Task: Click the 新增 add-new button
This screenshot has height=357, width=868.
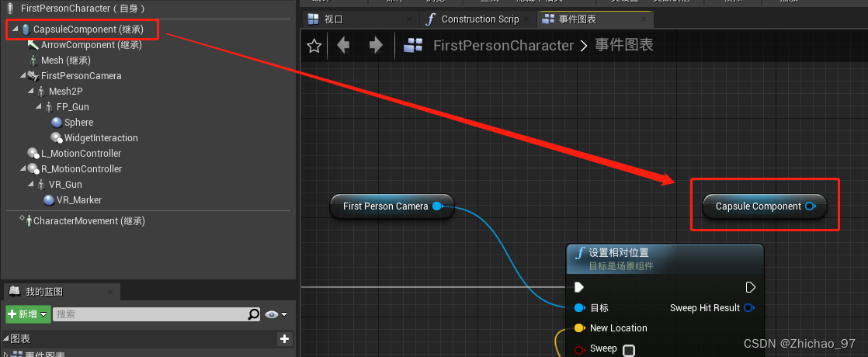Action: click(28, 314)
